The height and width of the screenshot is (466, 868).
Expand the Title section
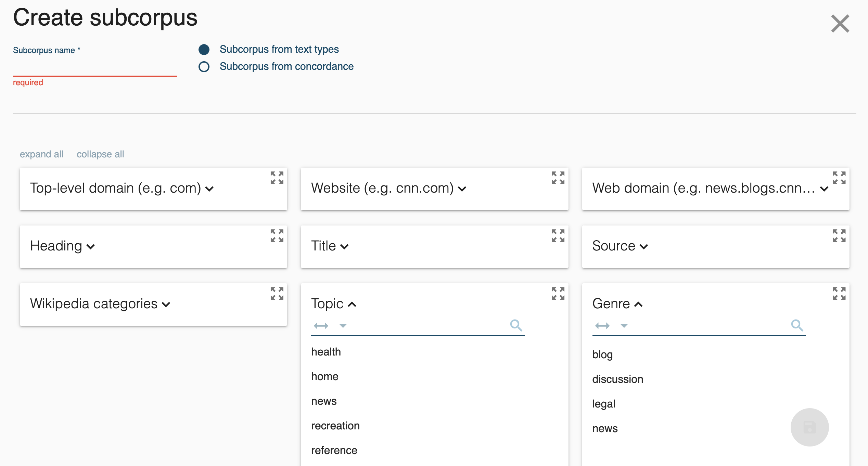click(x=330, y=246)
